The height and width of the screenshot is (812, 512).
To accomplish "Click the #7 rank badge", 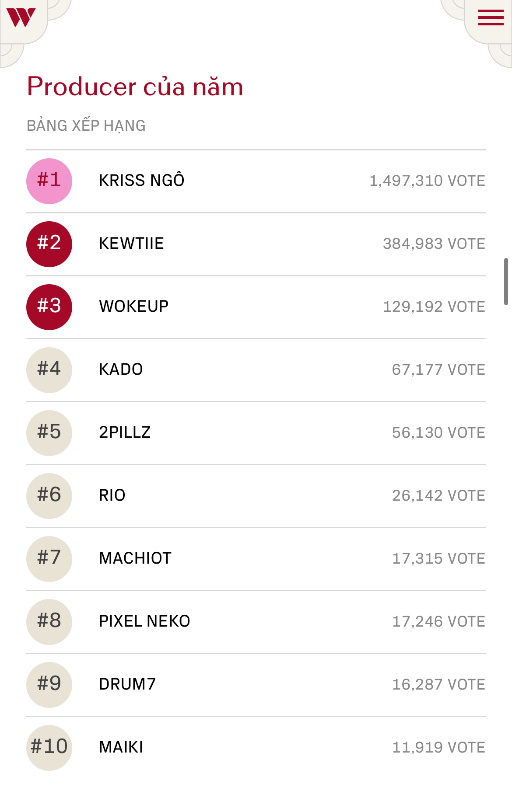I will [49, 559].
